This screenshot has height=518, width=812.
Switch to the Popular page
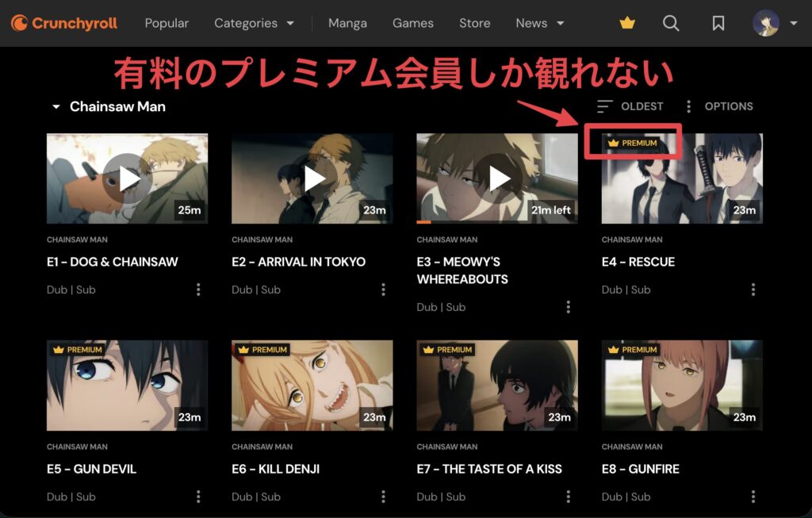pyautogui.click(x=166, y=23)
